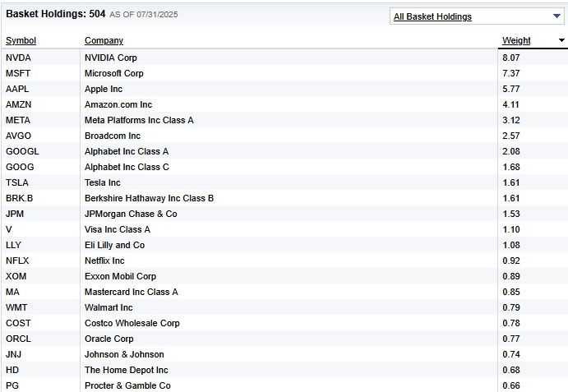568x392 pixels.
Task: Click the 2.08 weight value
Action: pos(511,151)
